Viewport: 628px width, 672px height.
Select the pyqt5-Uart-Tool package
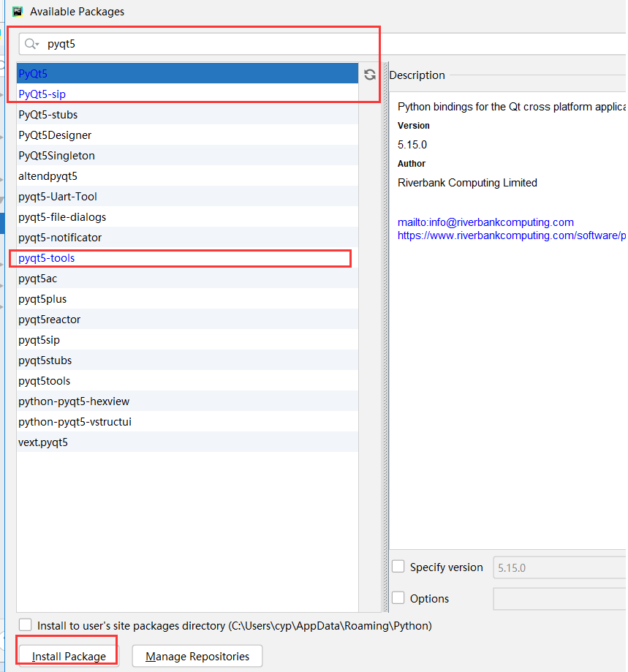tap(188, 196)
